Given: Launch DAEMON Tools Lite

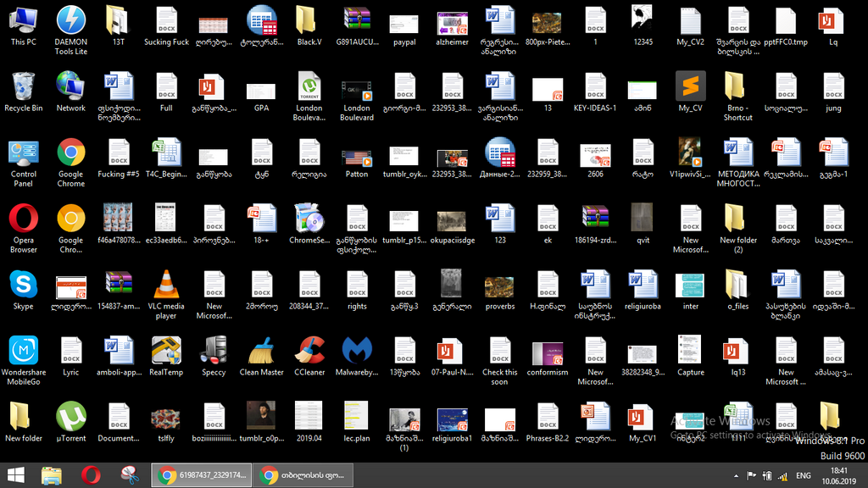Looking at the screenshot, I should [x=71, y=30].
